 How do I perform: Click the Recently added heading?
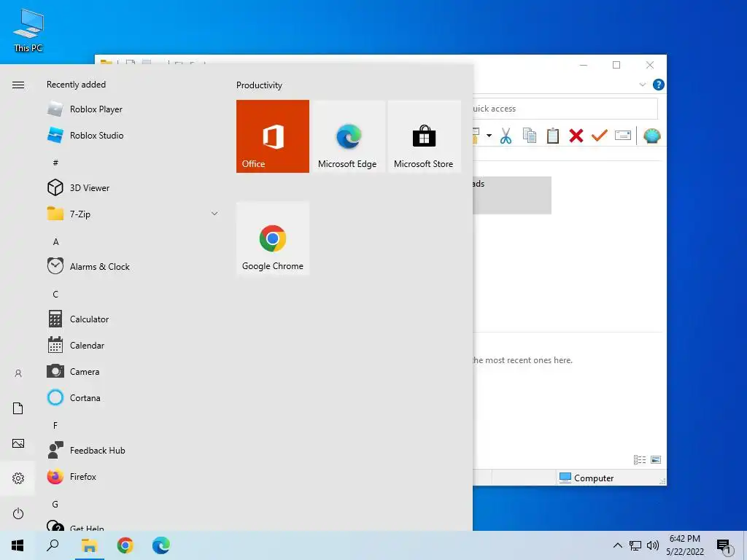tap(76, 85)
